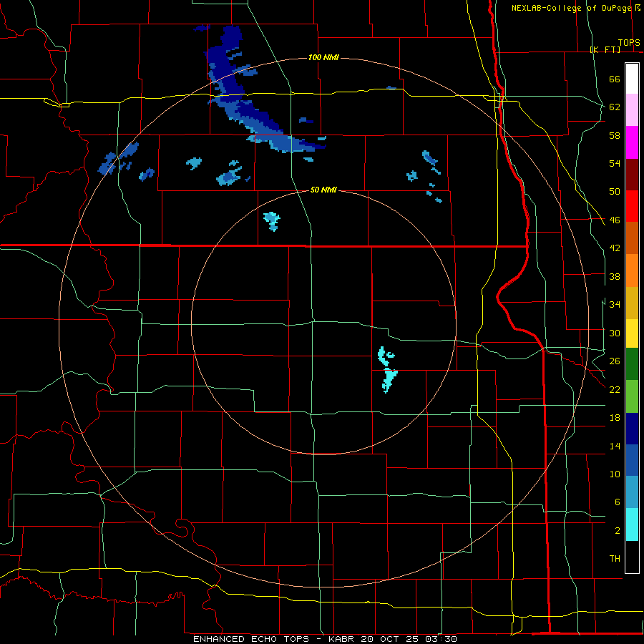Click the bright orange legend swatch
The height and width of the screenshot is (644, 644).
[x=632, y=270]
